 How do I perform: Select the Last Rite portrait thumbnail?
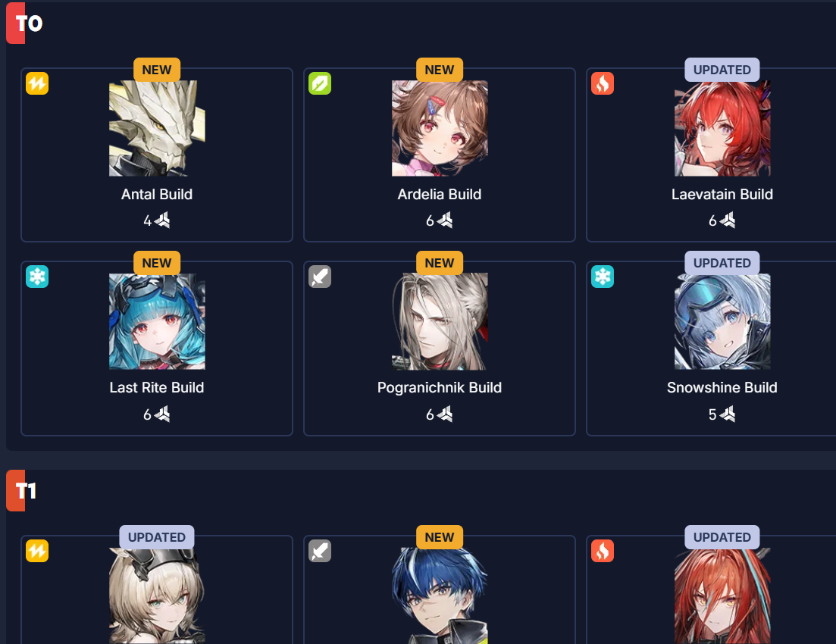tap(157, 321)
